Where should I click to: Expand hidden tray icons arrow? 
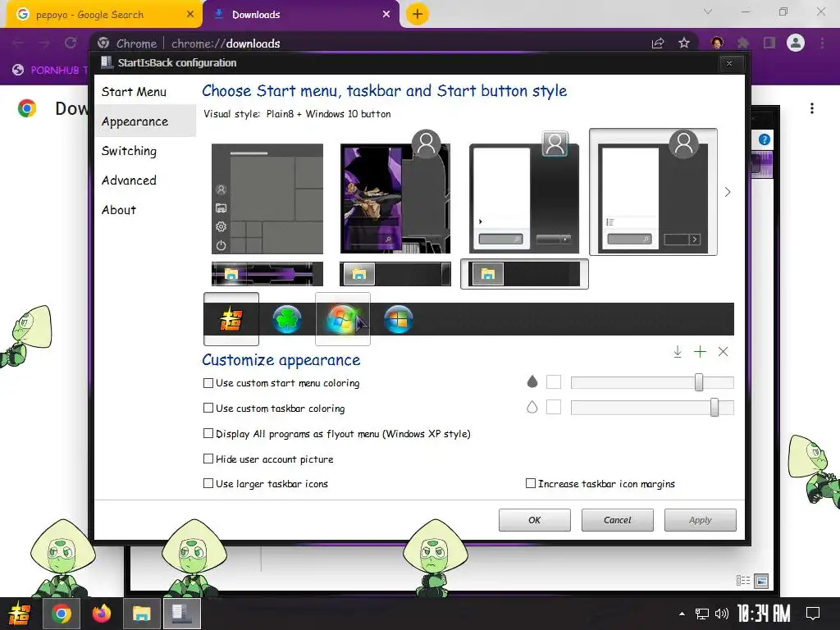click(682, 614)
